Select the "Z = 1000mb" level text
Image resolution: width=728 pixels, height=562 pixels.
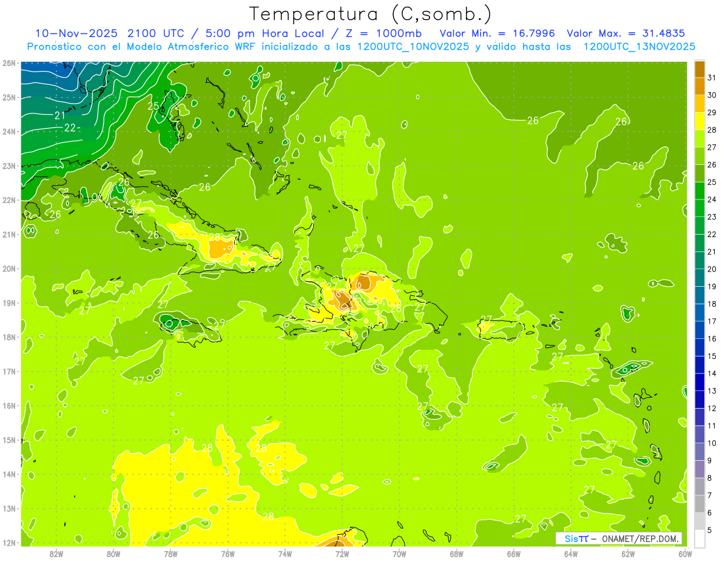point(383,33)
